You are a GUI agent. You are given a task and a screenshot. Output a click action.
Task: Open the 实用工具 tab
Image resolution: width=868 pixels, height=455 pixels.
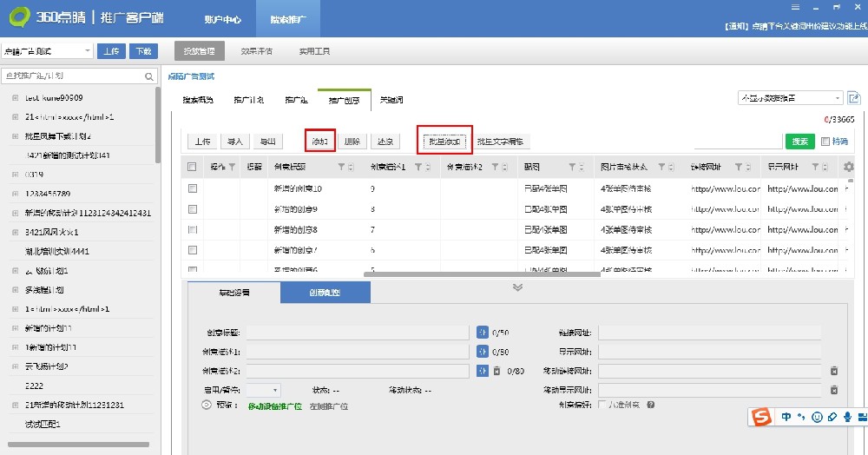[x=314, y=51]
